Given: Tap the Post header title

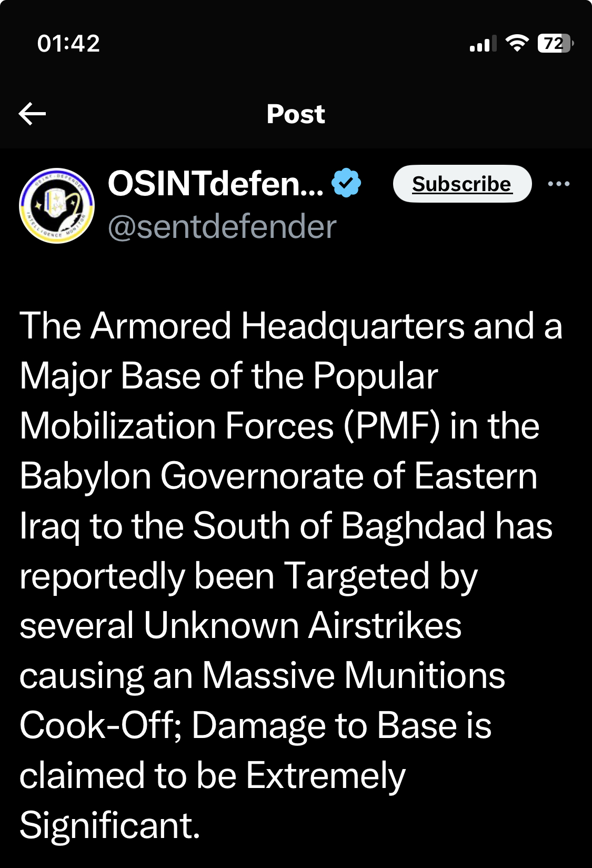Looking at the screenshot, I should 296,114.
